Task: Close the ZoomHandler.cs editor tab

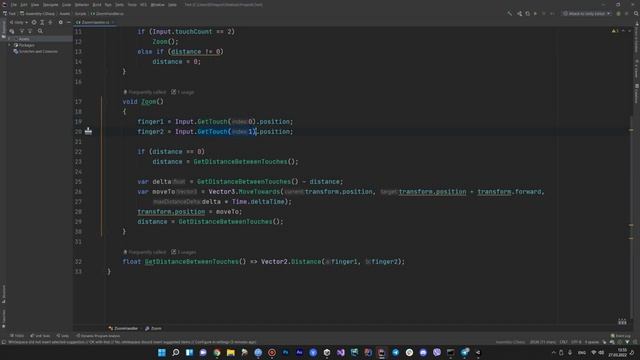Action: click(x=113, y=22)
